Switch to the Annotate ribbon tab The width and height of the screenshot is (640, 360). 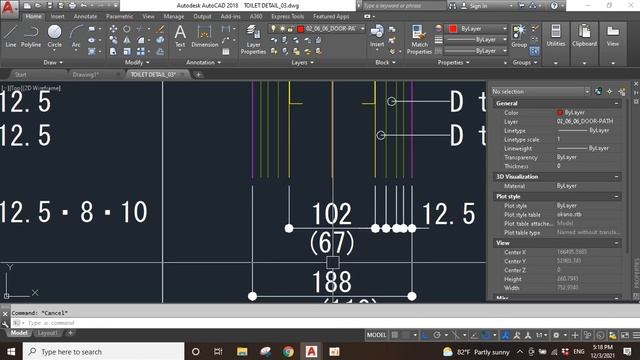pyautogui.click(x=85, y=16)
